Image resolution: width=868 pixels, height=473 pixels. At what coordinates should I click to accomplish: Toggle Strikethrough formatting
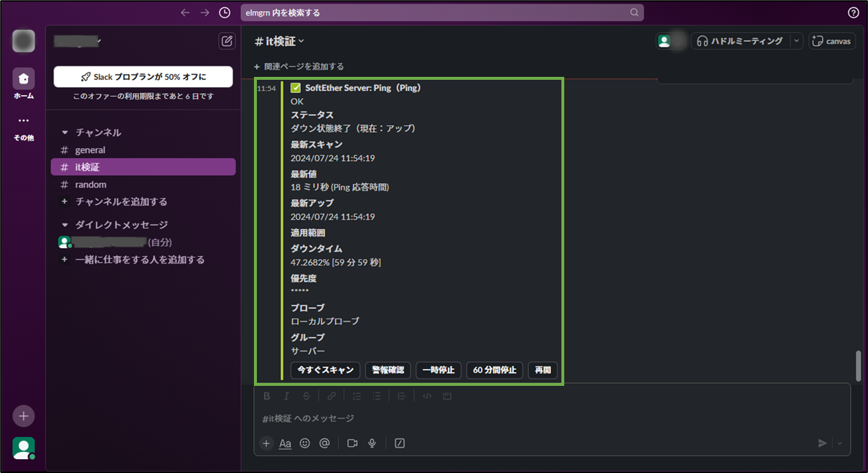(306, 396)
